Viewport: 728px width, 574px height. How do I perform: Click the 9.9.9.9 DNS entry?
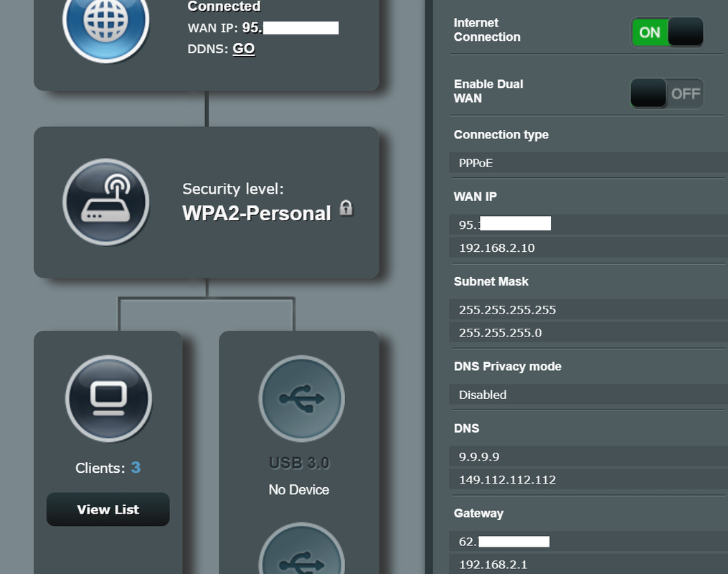click(479, 456)
